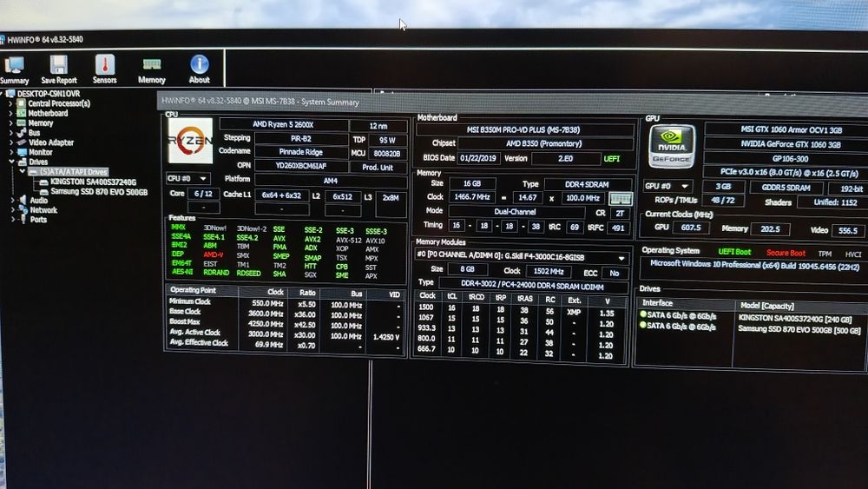The image size is (868, 489).
Task: Expand the Video Adapter node arrow
Action: [x=10, y=143]
